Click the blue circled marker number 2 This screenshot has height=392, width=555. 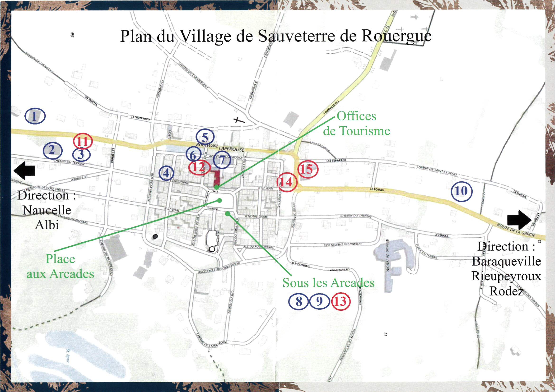[52, 151]
